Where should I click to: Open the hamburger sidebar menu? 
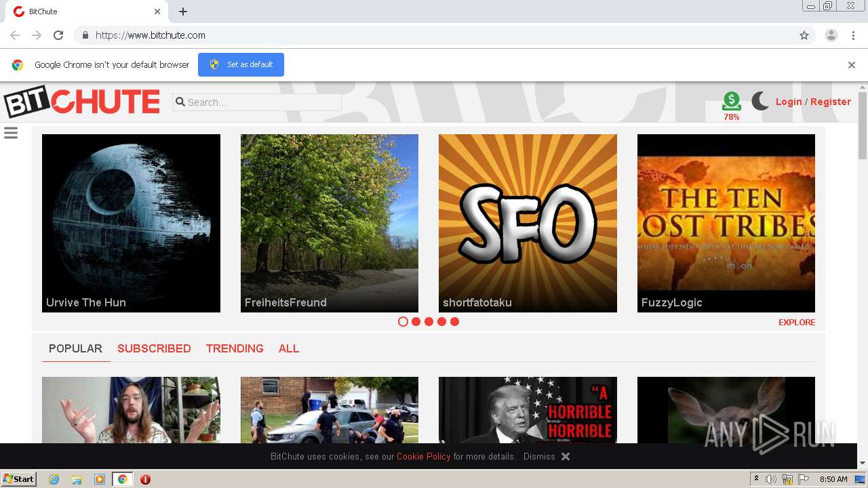coord(11,133)
